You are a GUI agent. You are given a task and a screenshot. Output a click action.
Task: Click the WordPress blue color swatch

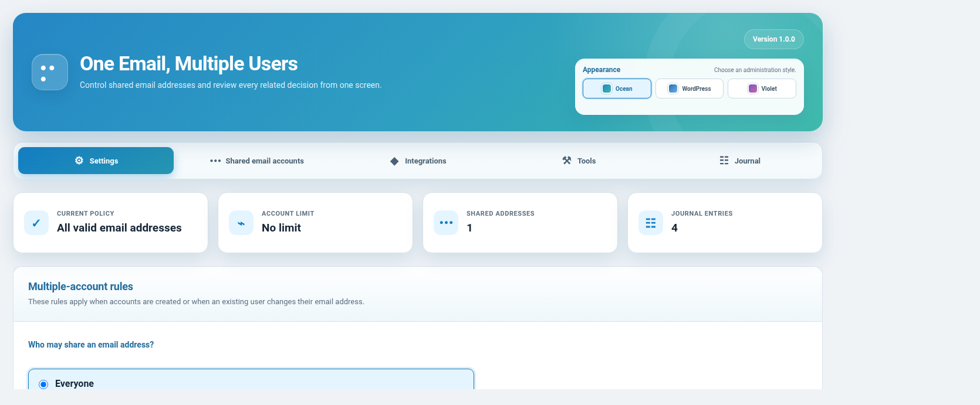[x=673, y=89]
